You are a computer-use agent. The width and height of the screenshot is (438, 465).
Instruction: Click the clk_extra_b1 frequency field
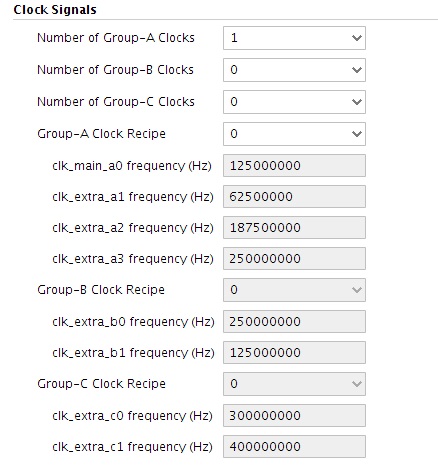(294, 353)
